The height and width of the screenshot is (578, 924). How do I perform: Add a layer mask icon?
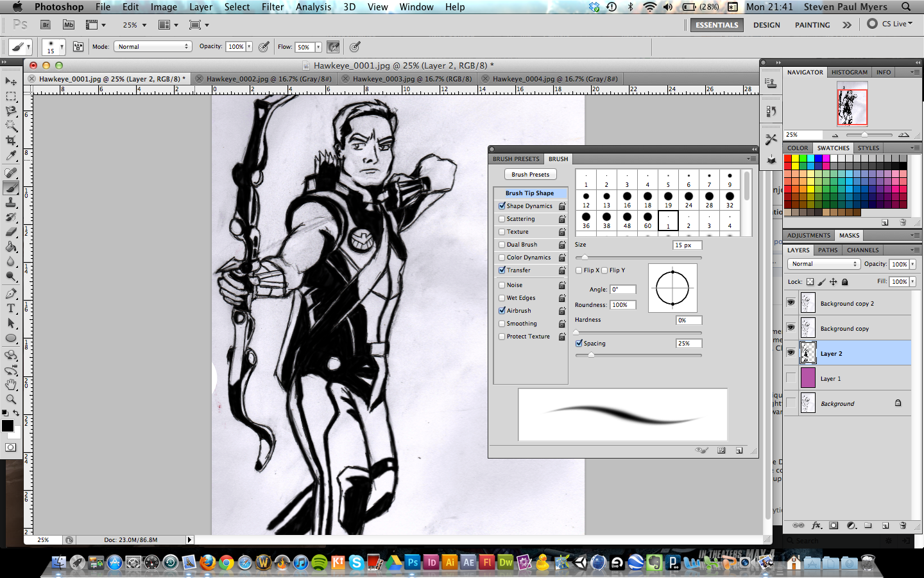(834, 525)
